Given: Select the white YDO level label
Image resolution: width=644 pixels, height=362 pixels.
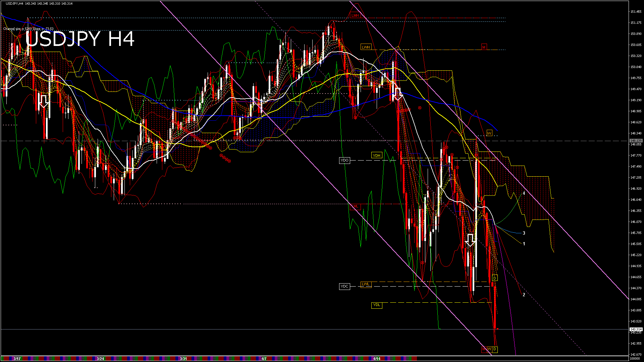Looking at the screenshot, I should coord(344,161).
